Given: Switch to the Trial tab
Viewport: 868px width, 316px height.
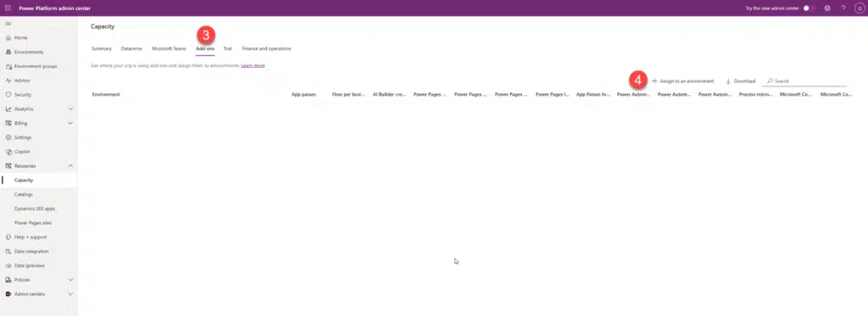Looking at the screenshot, I should 227,48.
